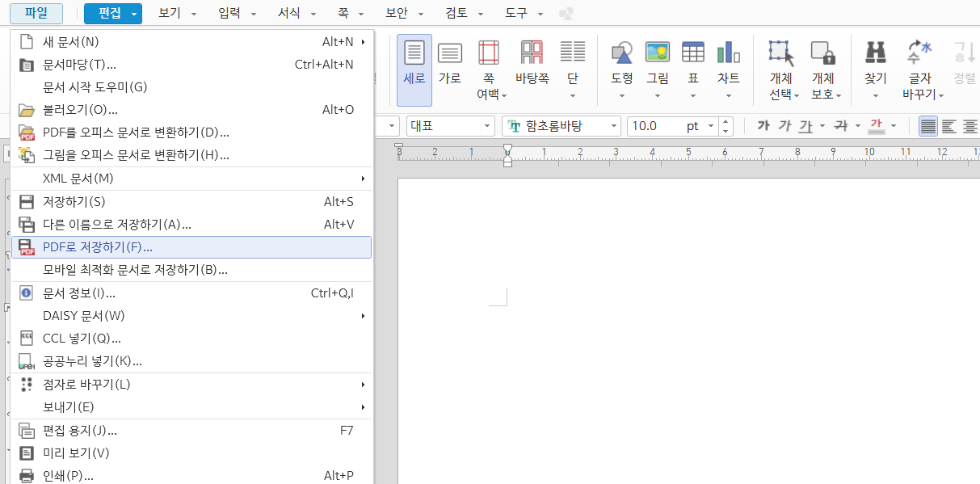The image size is (980, 484).
Task: Click the find (찾기) binoculars icon
Action: (x=876, y=53)
